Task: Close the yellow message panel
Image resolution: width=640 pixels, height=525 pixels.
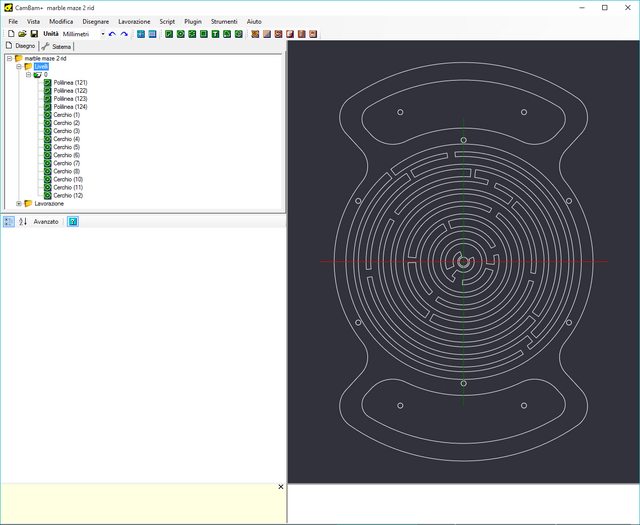Action: click(x=280, y=487)
